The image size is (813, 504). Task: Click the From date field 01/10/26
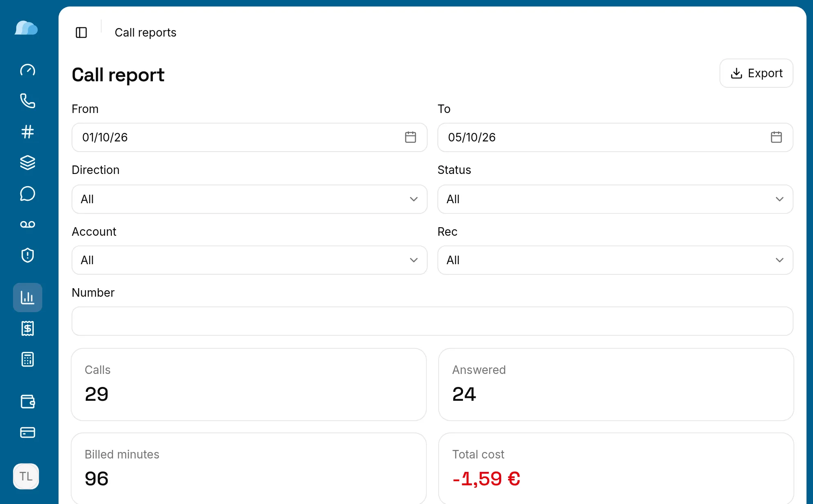(250, 137)
